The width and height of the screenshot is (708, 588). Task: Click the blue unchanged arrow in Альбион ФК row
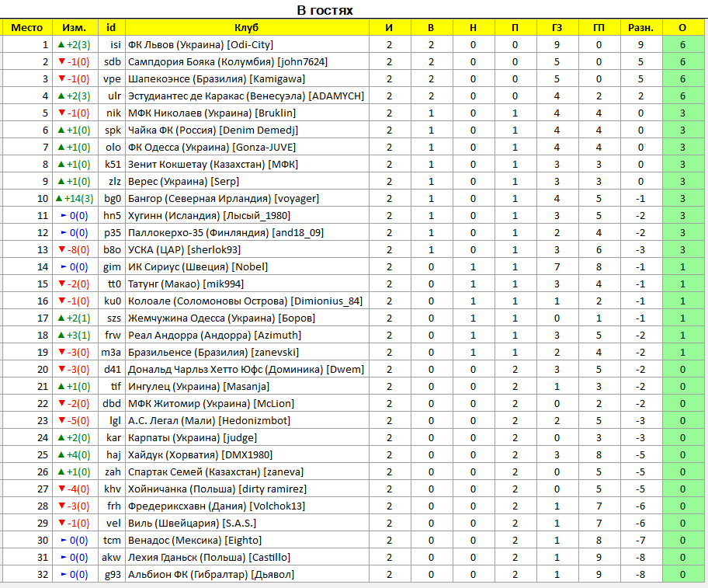click(64, 575)
